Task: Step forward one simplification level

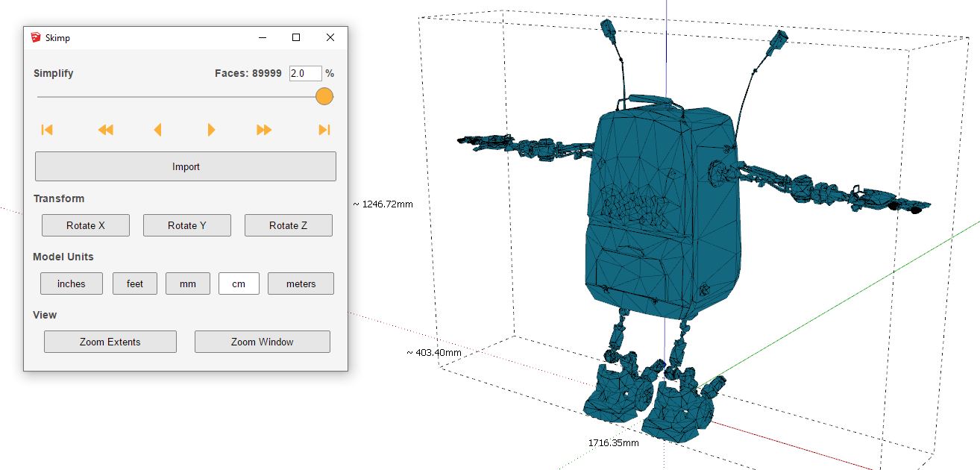Action: [211, 130]
